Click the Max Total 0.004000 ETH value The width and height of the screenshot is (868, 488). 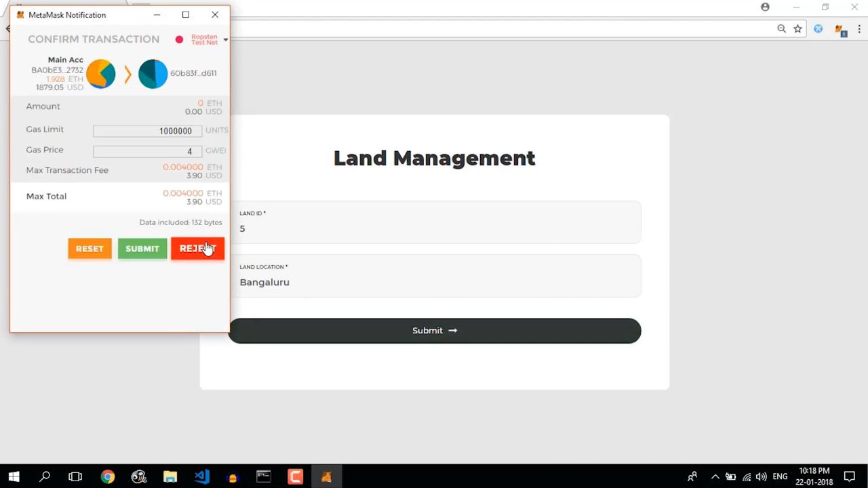pos(192,193)
